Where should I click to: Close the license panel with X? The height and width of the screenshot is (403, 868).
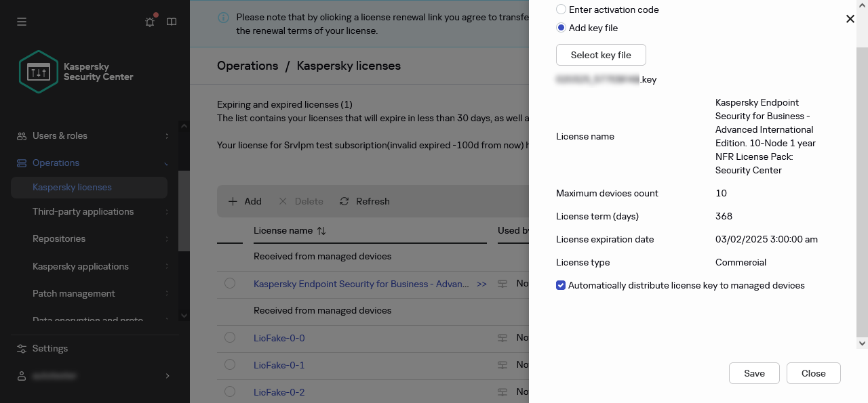coord(850,19)
